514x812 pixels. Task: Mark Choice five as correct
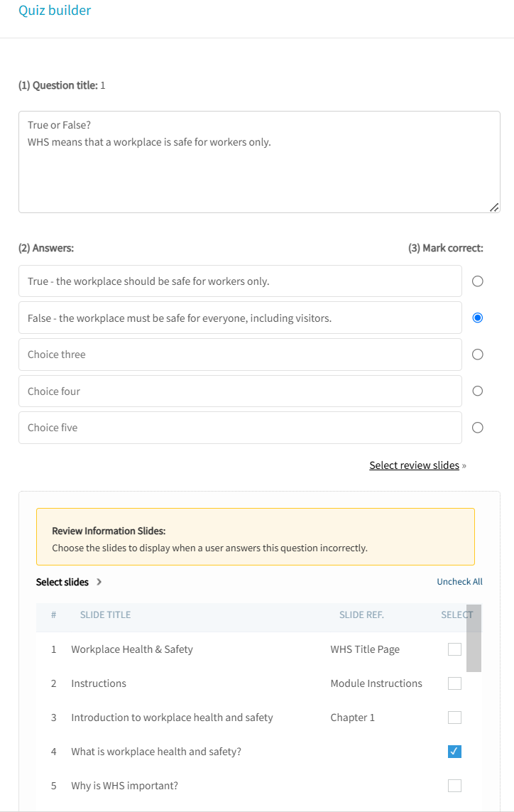point(478,428)
